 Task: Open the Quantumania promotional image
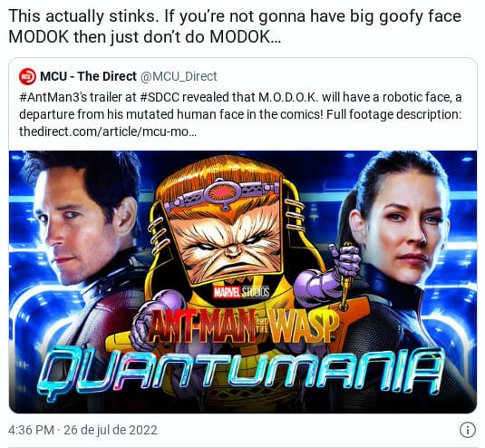243,282
